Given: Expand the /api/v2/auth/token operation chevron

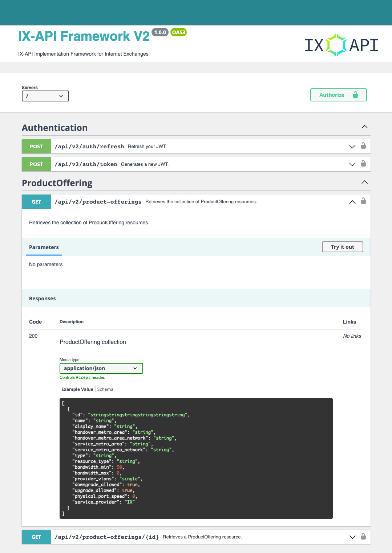Looking at the screenshot, I should click(x=352, y=164).
